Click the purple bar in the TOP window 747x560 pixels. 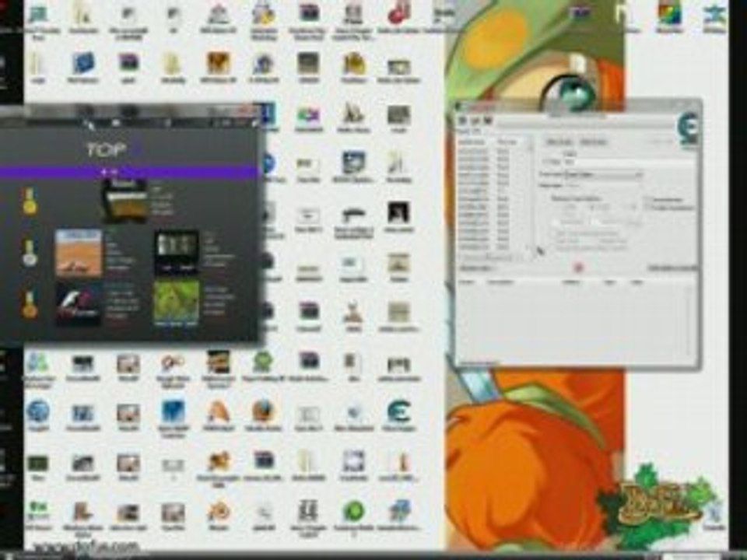tap(128, 171)
